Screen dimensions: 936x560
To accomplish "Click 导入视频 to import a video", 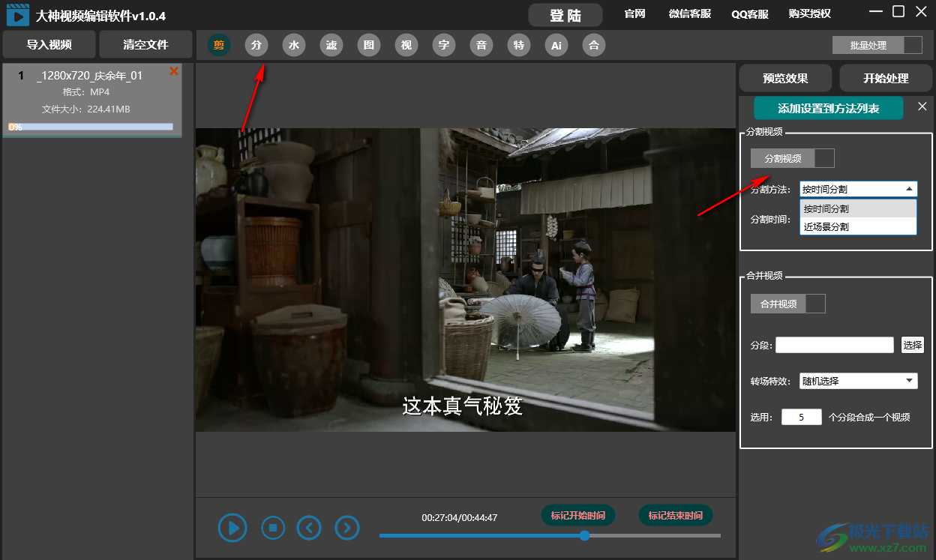I will 49,44.
